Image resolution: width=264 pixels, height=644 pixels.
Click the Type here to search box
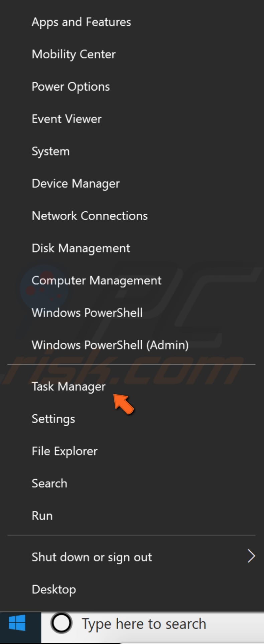(144, 624)
